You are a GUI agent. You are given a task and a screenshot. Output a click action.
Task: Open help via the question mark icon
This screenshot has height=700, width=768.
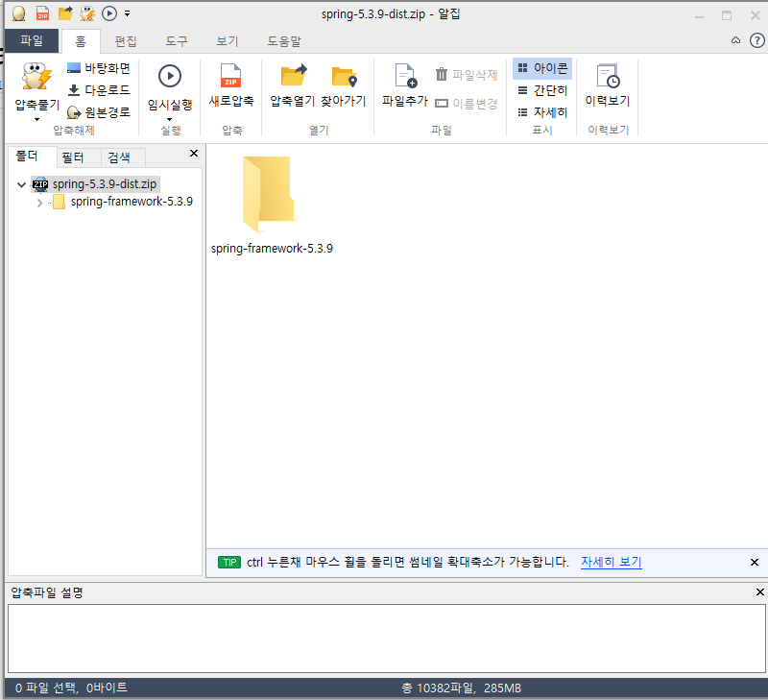click(x=756, y=40)
